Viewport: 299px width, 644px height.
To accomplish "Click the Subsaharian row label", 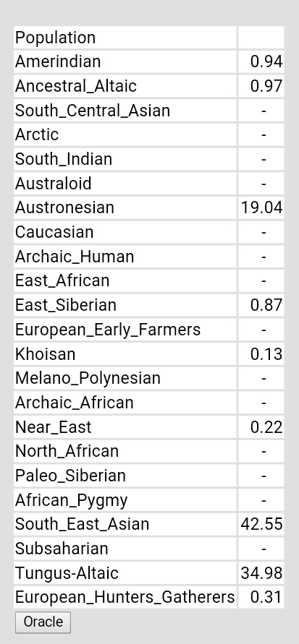I will pyautogui.click(x=125, y=549).
